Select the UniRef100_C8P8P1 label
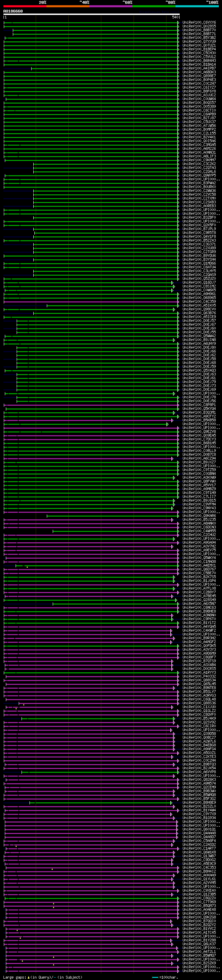The image size is (222, 980). click(199, 405)
